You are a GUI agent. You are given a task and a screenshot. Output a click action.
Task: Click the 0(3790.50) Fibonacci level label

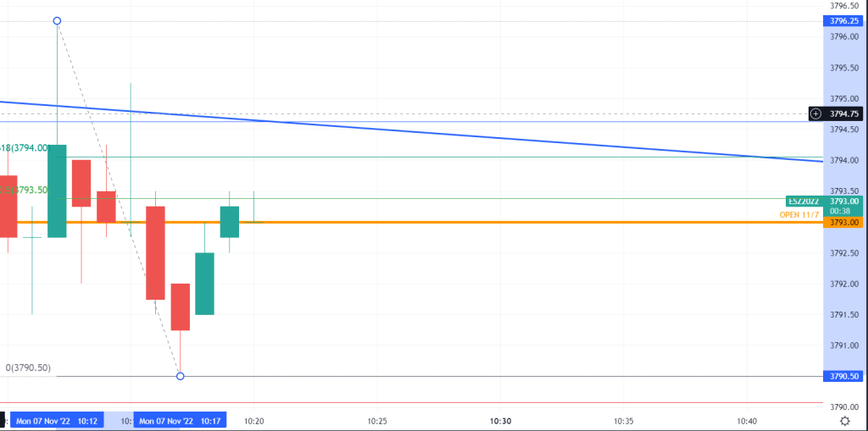coord(28,367)
